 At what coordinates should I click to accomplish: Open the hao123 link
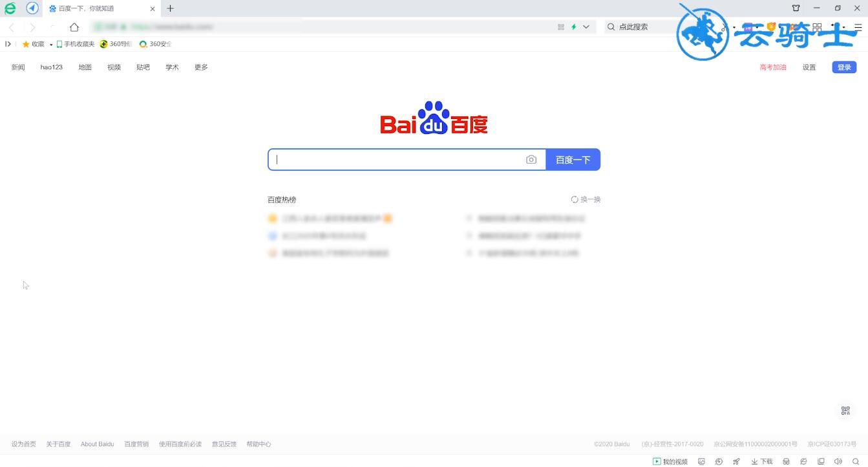click(52, 67)
